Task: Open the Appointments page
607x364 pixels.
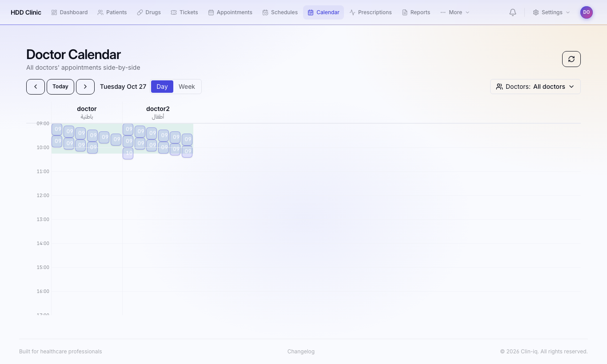Action: click(x=230, y=12)
